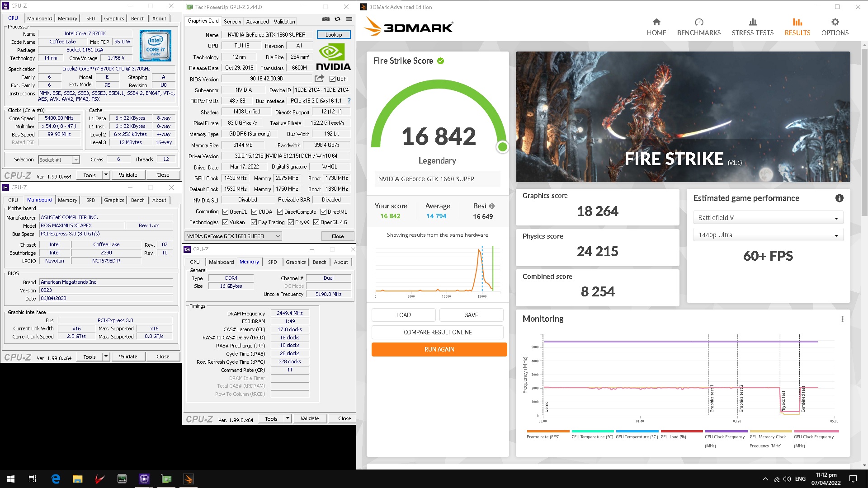Click LOAD result button
The width and height of the screenshot is (868, 488).
pos(403,315)
